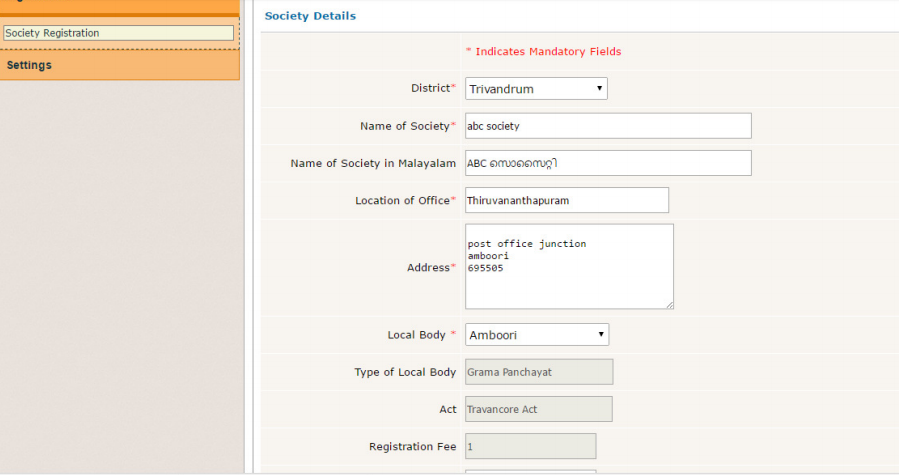Image resolution: width=899 pixels, height=475 pixels.
Task: Click the Name of Society text field
Action: (607, 126)
